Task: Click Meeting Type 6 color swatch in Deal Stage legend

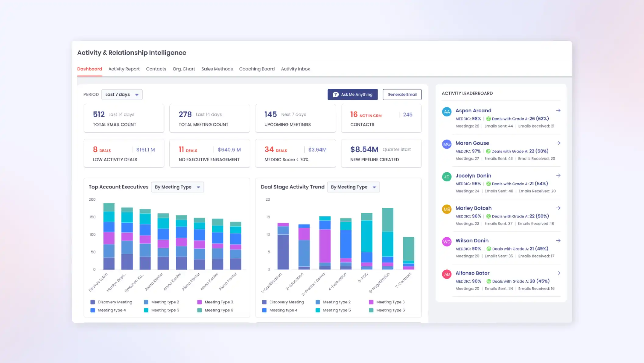Action: pyautogui.click(x=371, y=310)
